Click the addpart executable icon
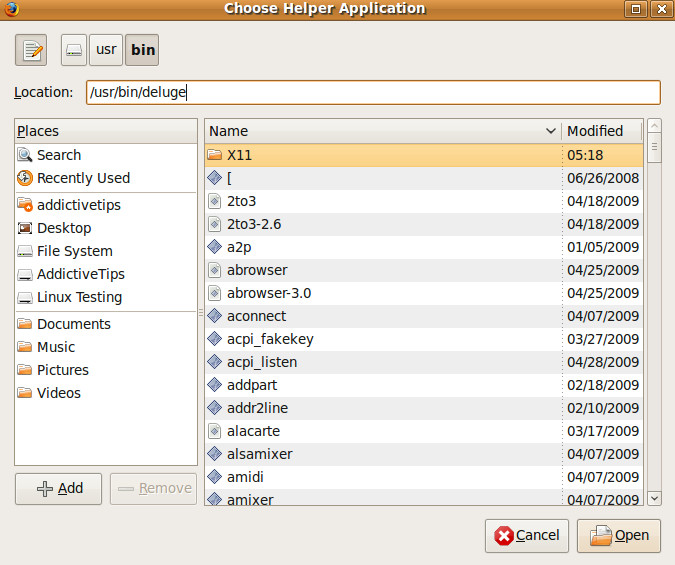The width and height of the screenshot is (675, 565). (x=214, y=385)
